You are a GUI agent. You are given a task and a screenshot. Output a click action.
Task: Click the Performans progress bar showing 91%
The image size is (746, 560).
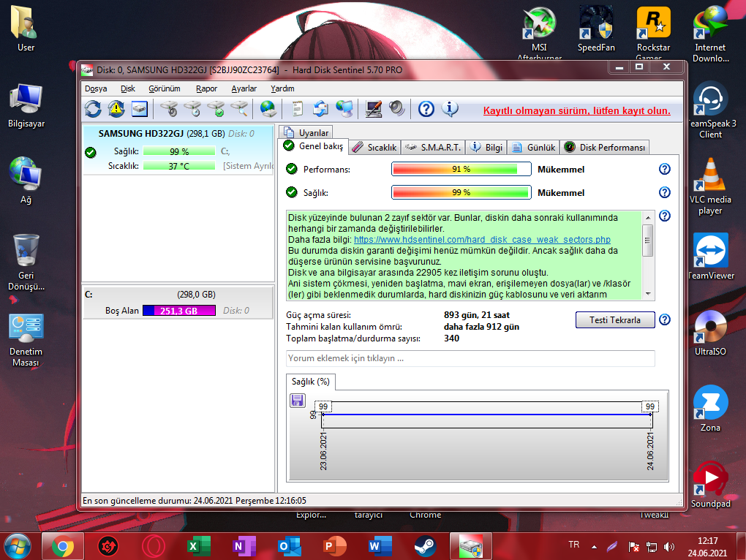click(x=461, y=169)
